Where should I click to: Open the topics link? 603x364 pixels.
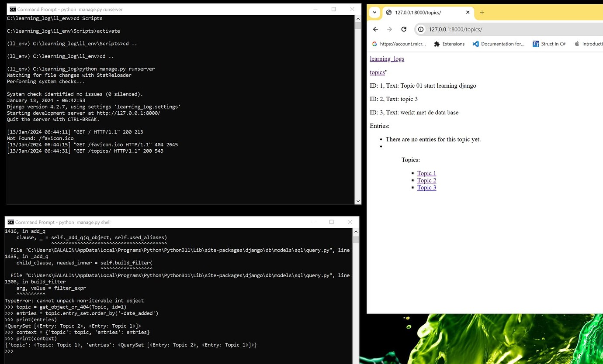coord(377,72)
